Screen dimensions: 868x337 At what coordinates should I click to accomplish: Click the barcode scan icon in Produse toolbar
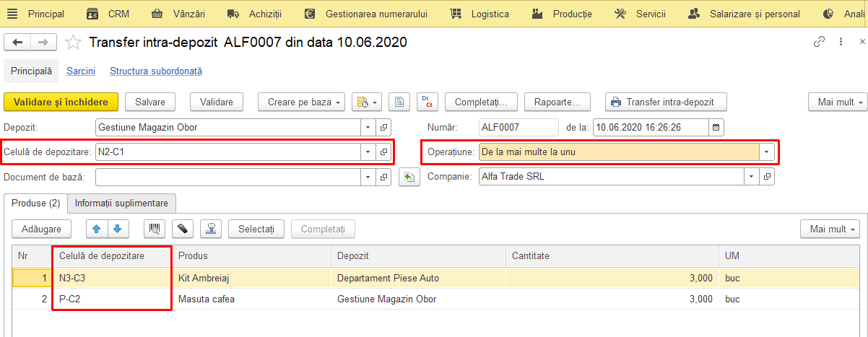click(x=155, y=229)
